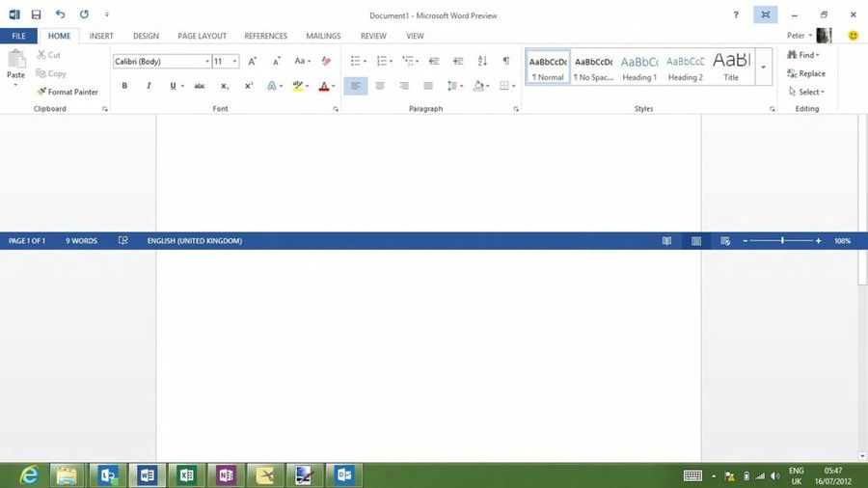The width and height of the screenshot is (868, 488).
Task: Click the Format Painter tool
Action: tap(68, 92)
